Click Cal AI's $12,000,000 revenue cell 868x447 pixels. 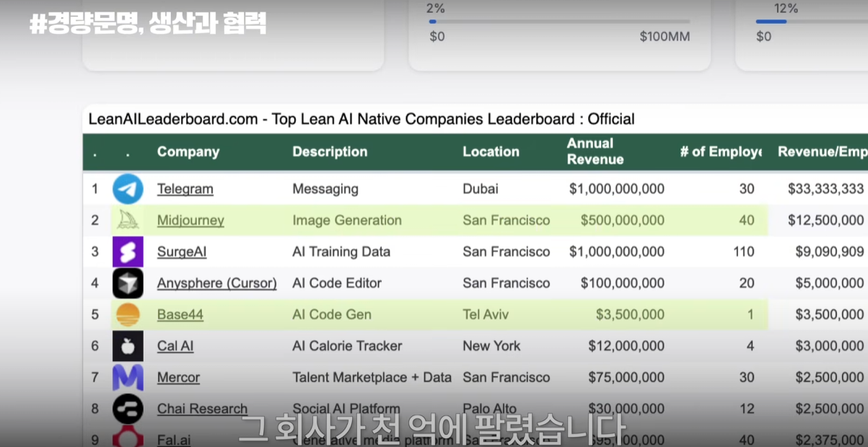coord(627,346)
